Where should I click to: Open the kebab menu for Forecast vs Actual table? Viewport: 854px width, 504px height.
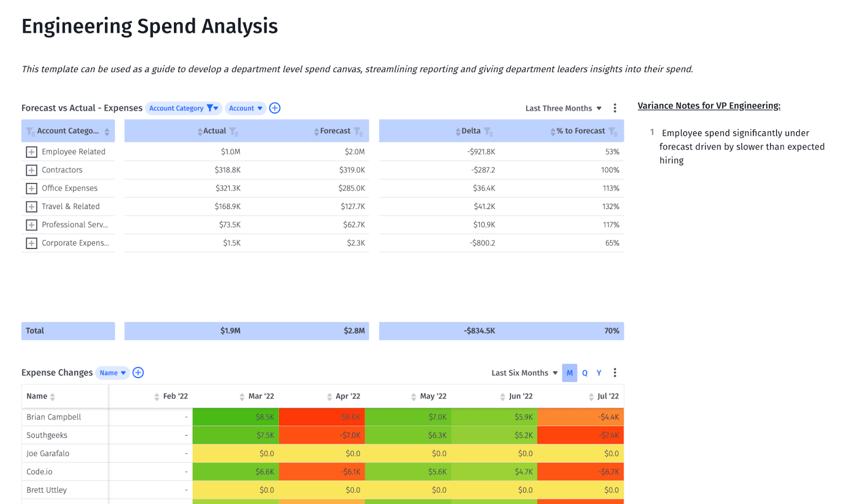point(615,108)
